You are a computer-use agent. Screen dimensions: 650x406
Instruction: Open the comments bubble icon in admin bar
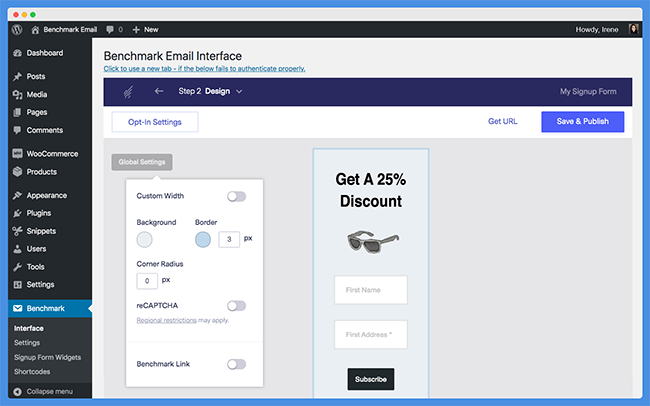click(x=110, y=29)
